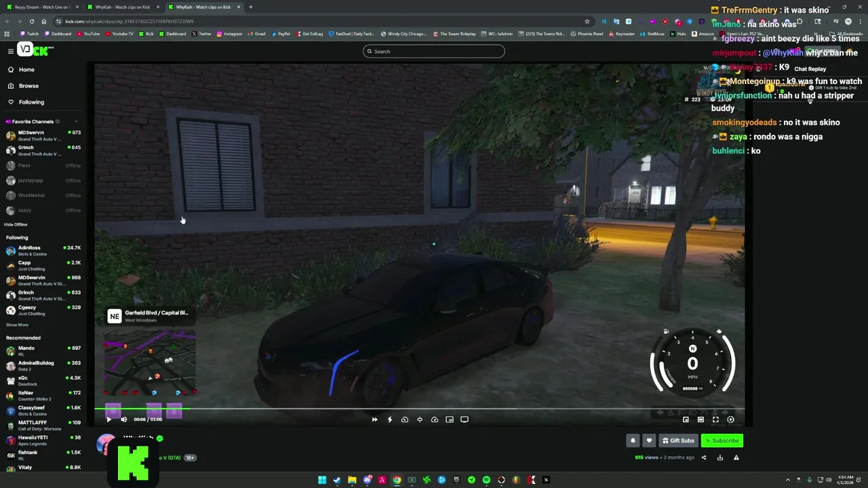Click taskbar clock showing 4:54 AM
Screen dimensions: 868x488
[x=845, y=480]
